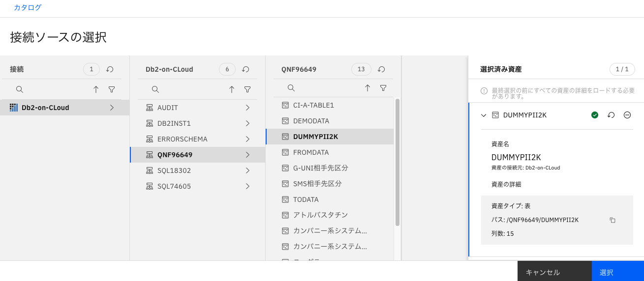644x281 pixels.
Task: Reload DUMMYPII2K asset details
Action: (611, 115)
